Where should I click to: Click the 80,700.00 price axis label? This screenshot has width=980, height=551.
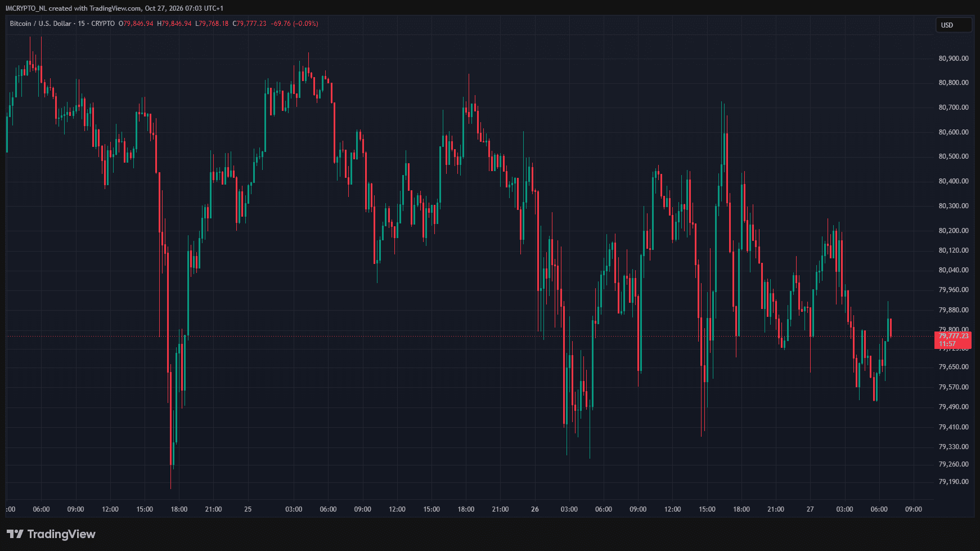click(954, 107)
